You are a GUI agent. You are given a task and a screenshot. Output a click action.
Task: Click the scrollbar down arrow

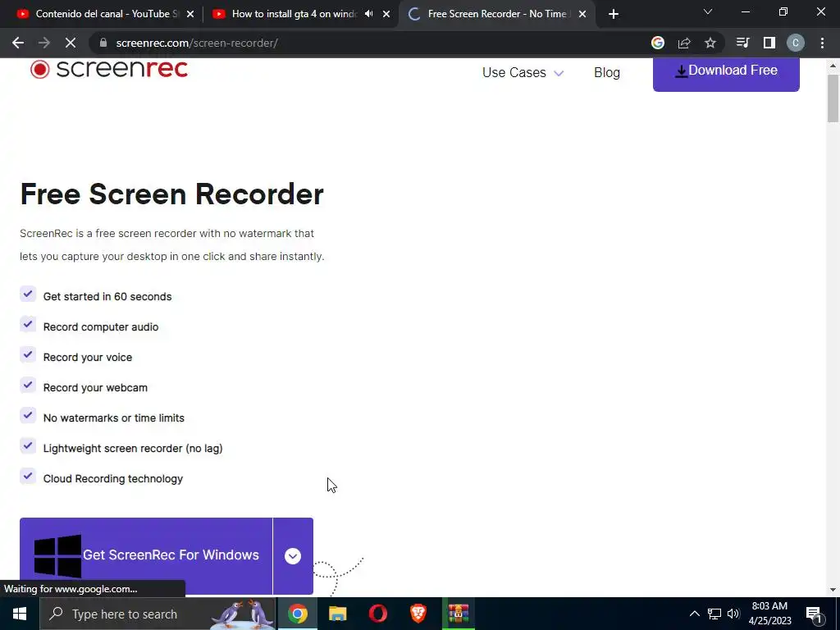pos(833,590)
